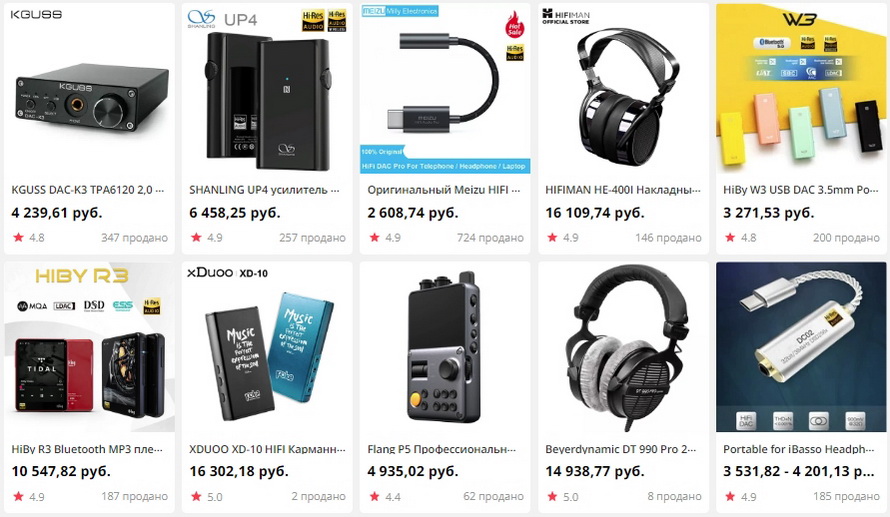
Task: Click the Hot Sale flame badge icon
Action: 515,24
